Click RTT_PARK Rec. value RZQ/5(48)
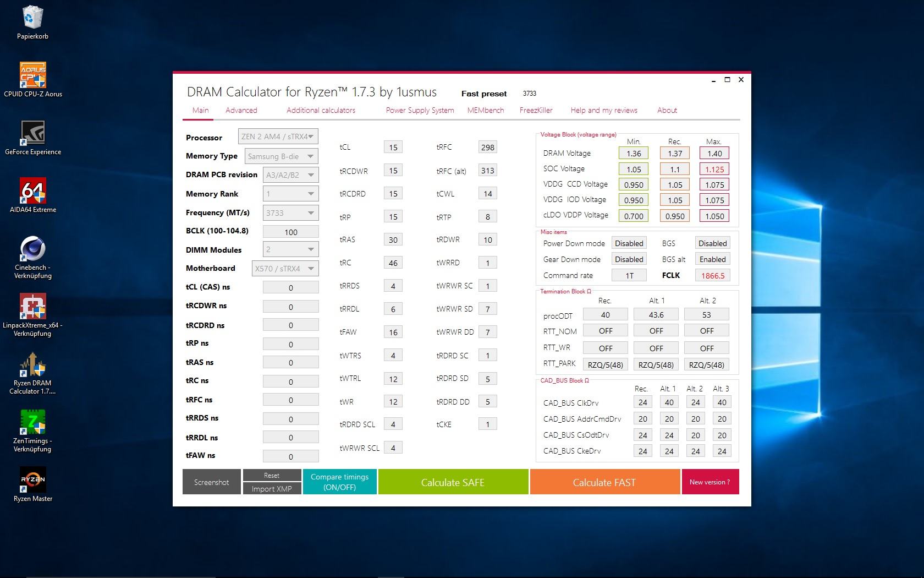 606,364
